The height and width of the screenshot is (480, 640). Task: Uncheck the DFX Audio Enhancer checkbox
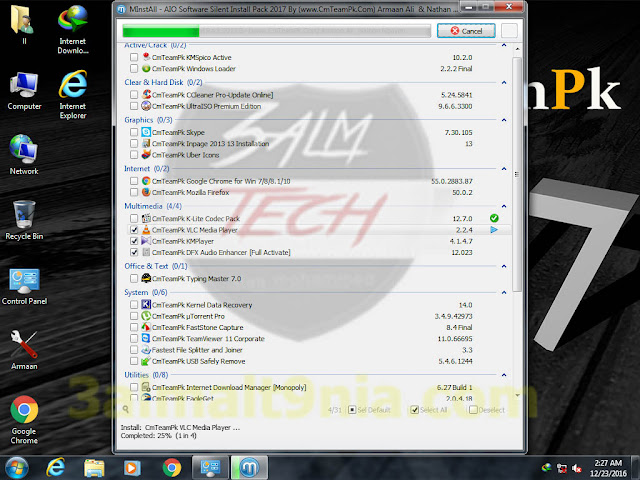(x=134, y=252)
